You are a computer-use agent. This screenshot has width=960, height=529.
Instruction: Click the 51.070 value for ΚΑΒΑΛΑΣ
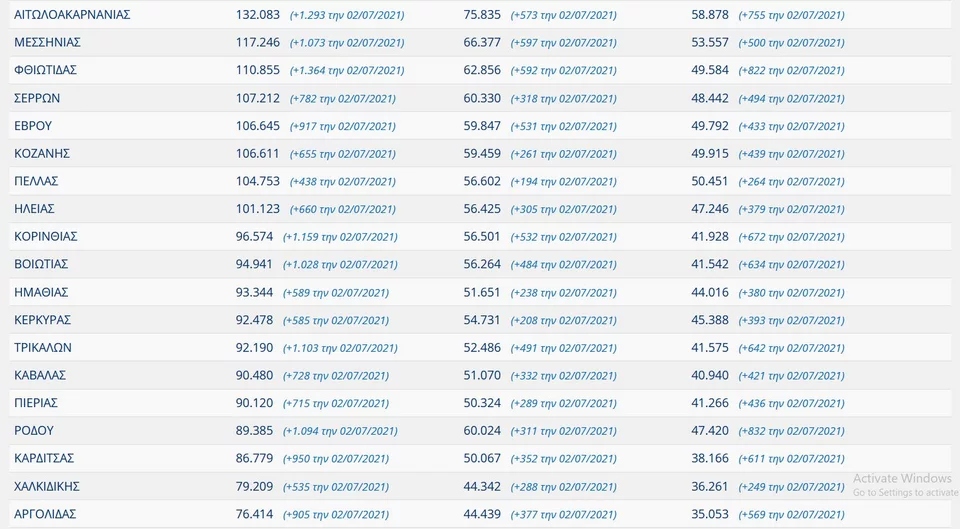482,375
